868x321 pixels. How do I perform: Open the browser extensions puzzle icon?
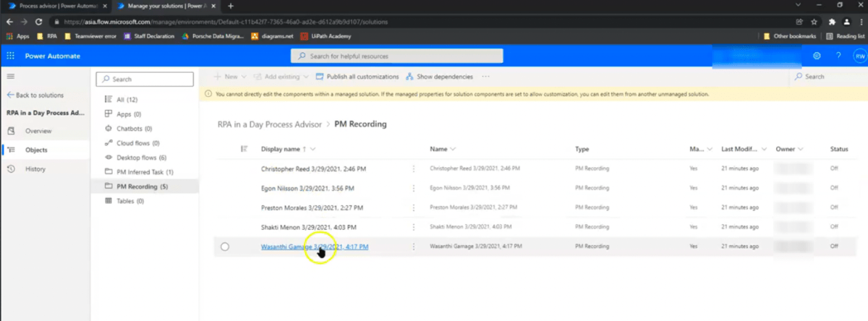(x=832, y=22)
